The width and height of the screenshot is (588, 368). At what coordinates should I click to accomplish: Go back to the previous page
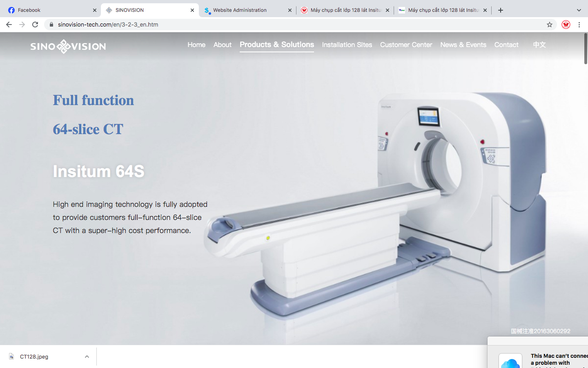[x=9, y=25]
